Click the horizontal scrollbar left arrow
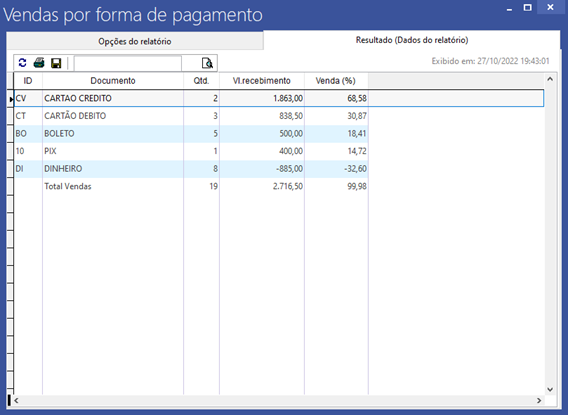568x415 pixels. click(16, 401)
